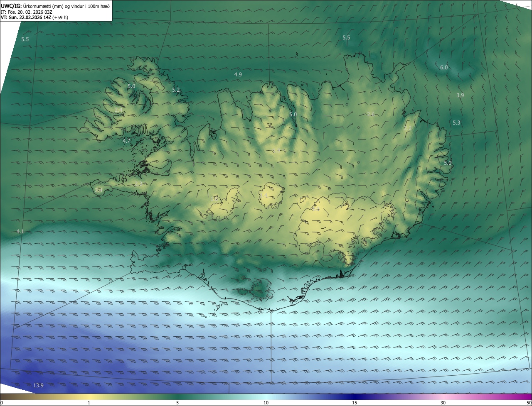Screen dimensions: 532x406
Task: Click the color scale tick label 1
Action: [x=89, y=403]
